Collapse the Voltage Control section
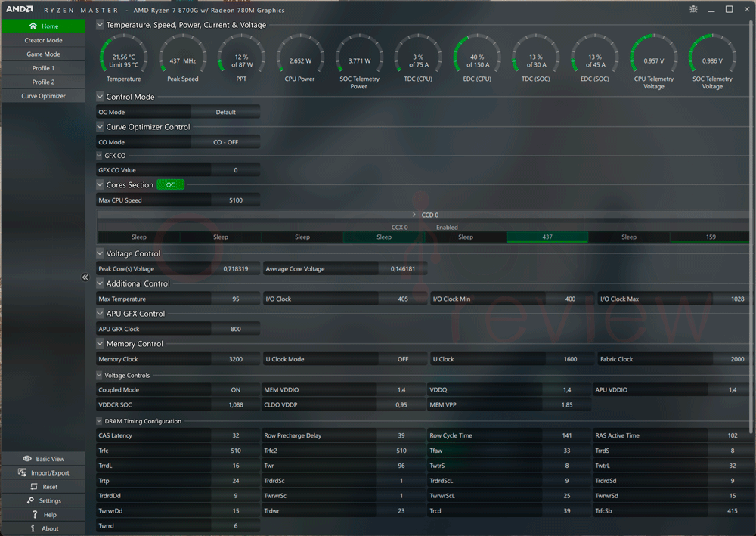 [x=100, y=253]
